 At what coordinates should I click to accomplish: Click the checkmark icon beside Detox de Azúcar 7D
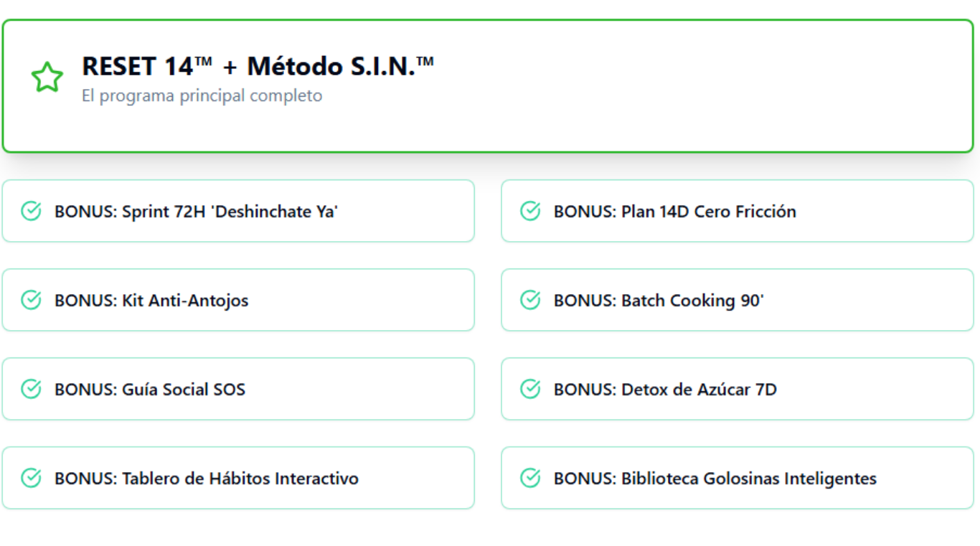530,389
